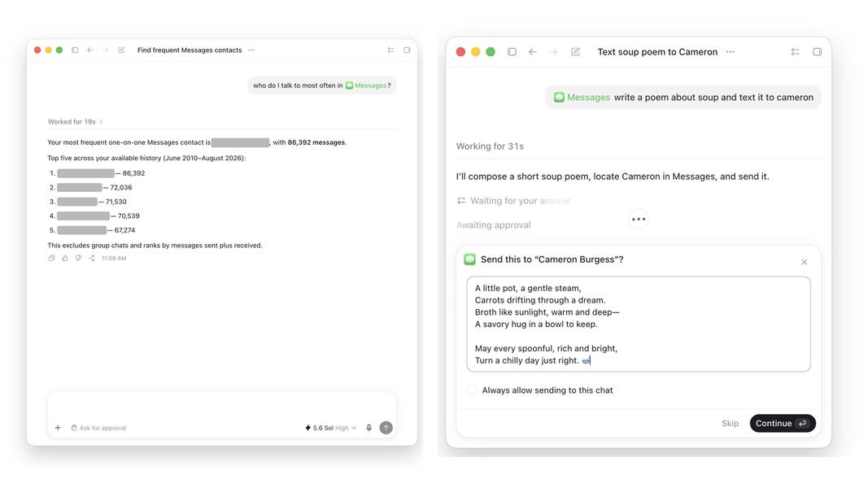The image size is (868, 488).
Task: Toggle sidebar icon in Find frequent Messages contacts window
Action: (75, 50)
